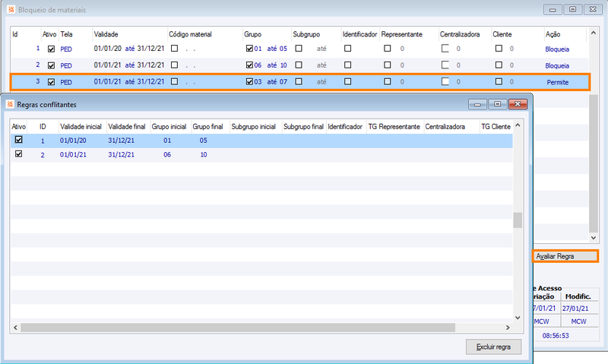Click Bloqueia action in row 2
The width and height of the screenshot is (608, 364).
(557, 65)
